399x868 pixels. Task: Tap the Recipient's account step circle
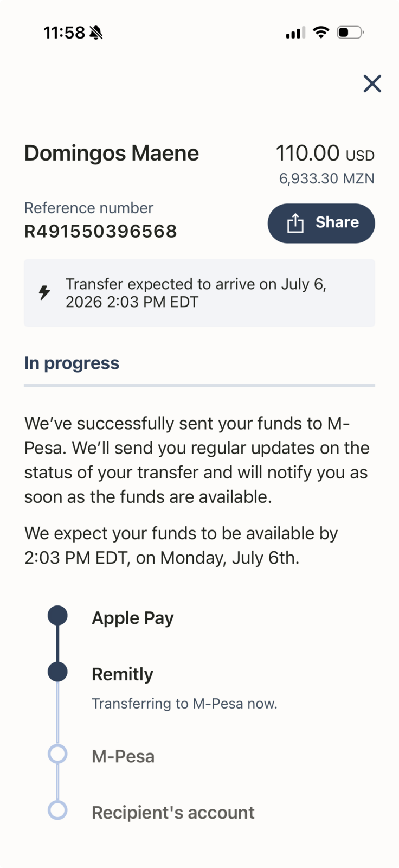point(57,810)
